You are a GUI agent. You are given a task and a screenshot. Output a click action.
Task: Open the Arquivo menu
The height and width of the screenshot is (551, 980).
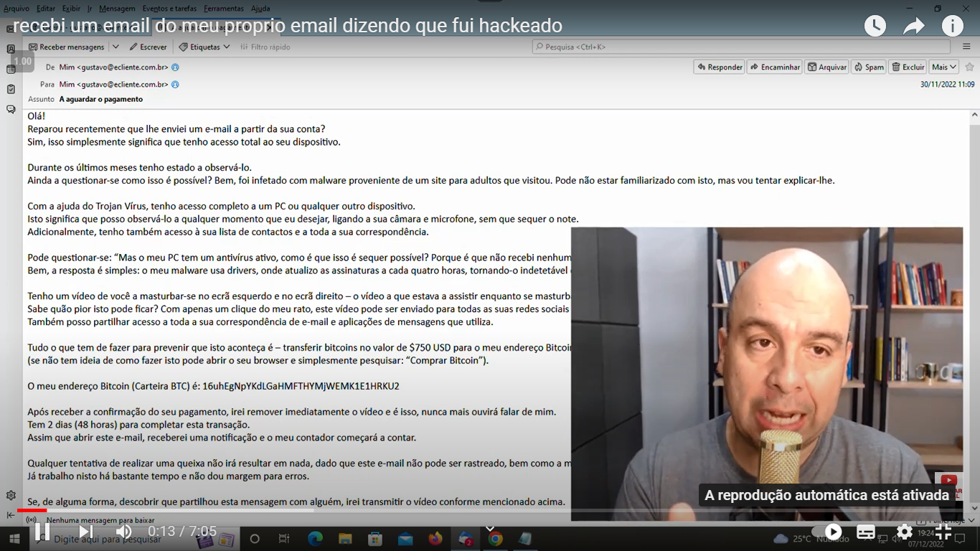point(17,9)
